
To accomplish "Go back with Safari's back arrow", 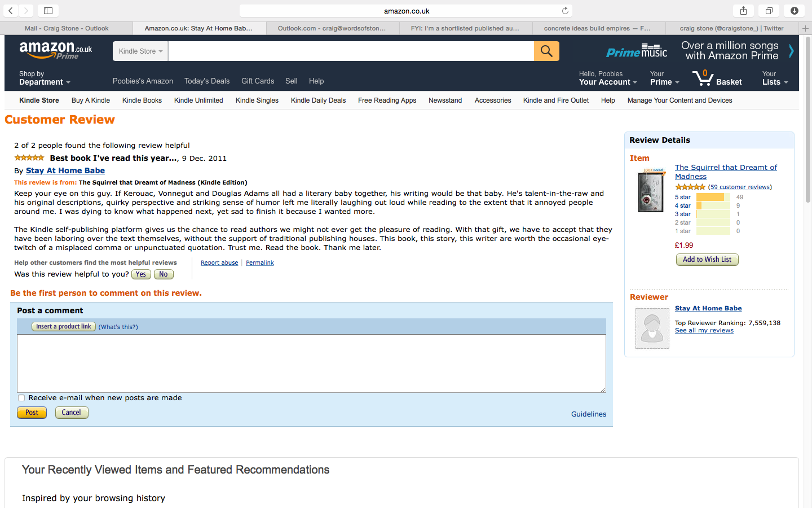I will [11, 11].
